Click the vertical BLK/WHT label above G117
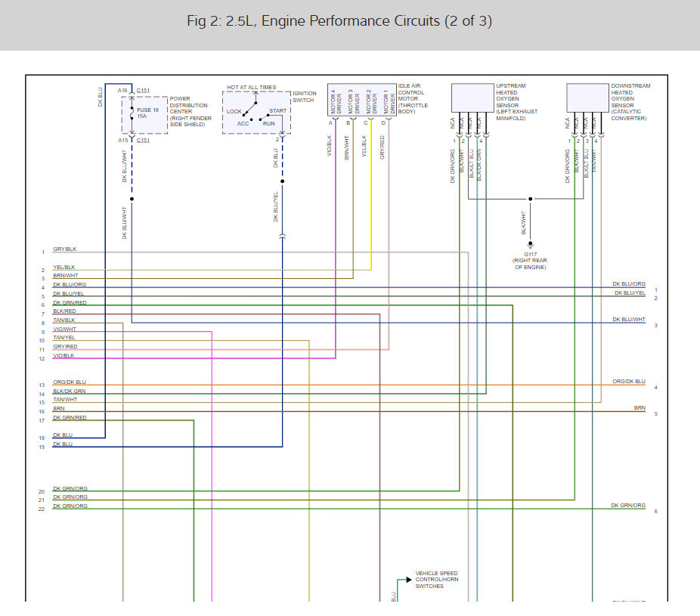Viewport: 700px width, 616px height. [x=524, y=223]
